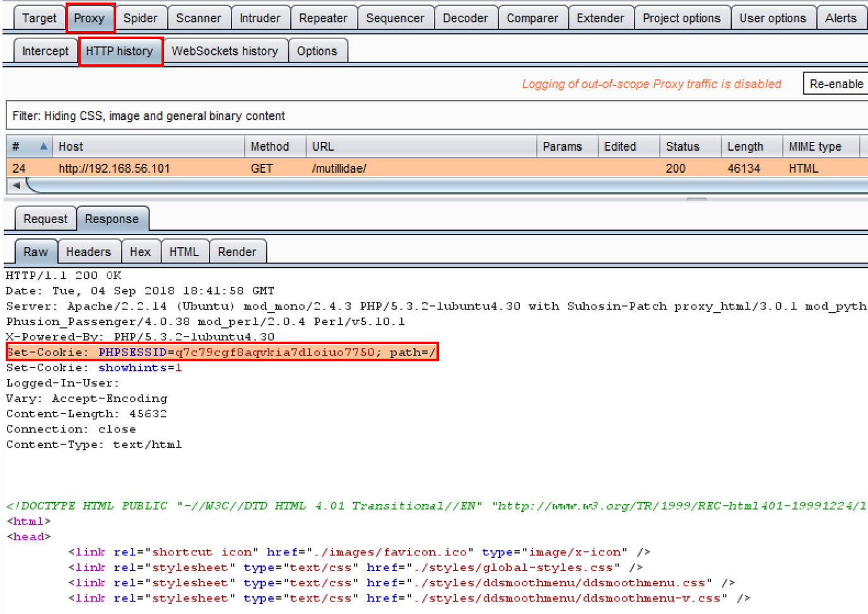Go to the Repeater tab
The height and width of the screenshot is (614, 868).
tap(322, 18)
